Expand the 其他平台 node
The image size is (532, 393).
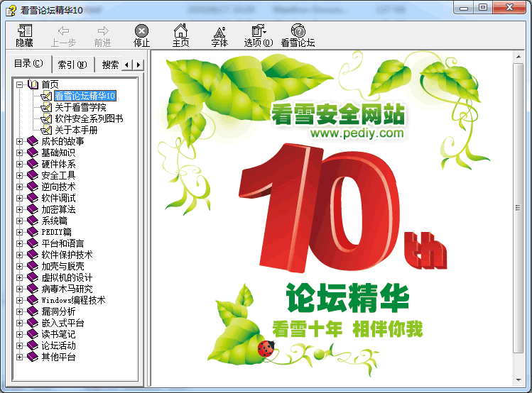coord(20,357)
